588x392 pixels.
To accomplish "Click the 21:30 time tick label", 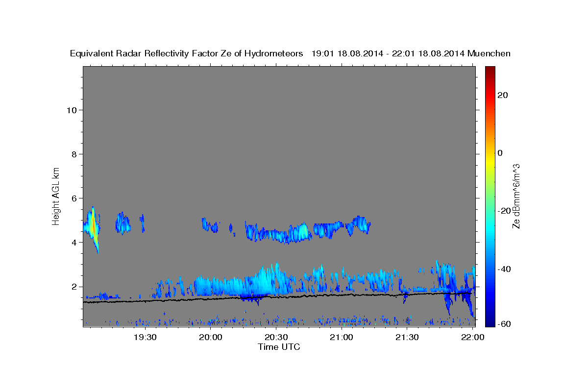I will [407, 337].
